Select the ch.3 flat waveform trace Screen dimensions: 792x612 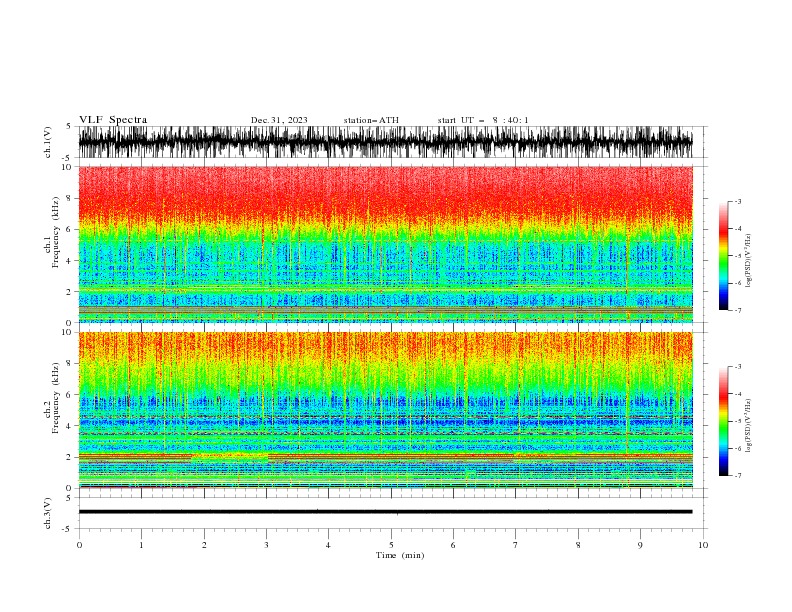tap(385, 512)
